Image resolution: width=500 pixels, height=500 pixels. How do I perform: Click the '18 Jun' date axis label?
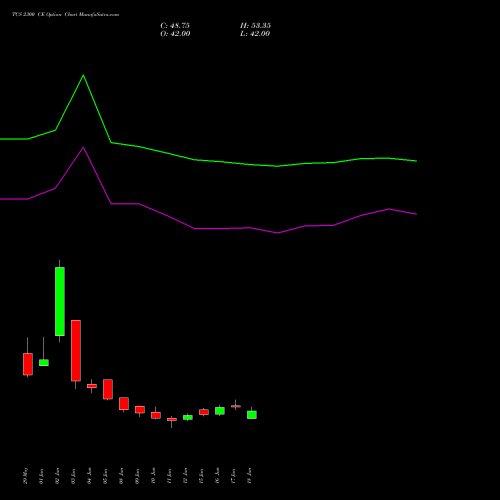(250, 476)
